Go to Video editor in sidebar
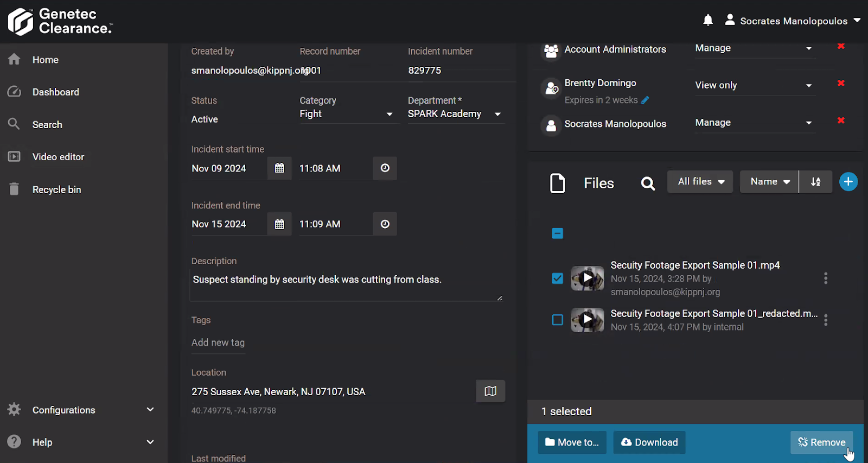The image size is (868, 463). click(58, 157)
